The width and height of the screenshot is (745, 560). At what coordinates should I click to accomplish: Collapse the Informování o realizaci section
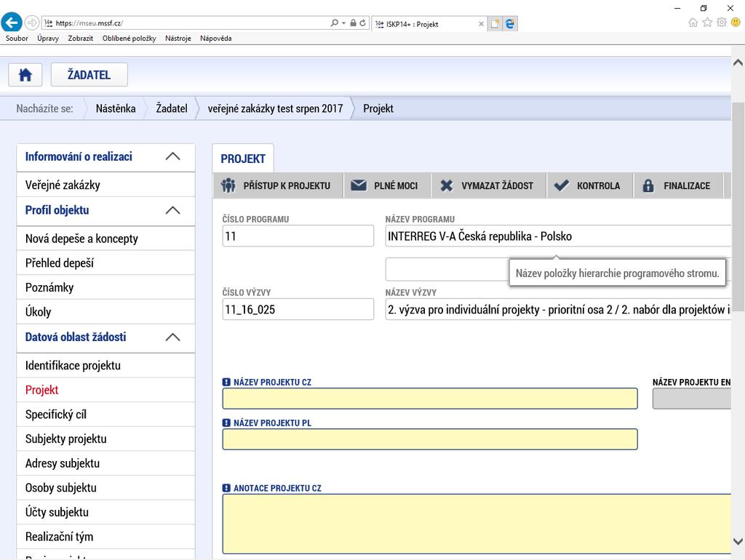172,156
